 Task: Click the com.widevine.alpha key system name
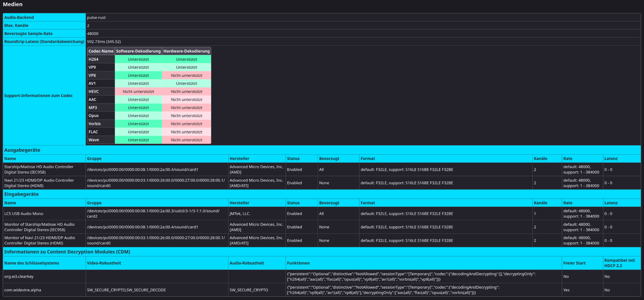click(x=23, y=290)
